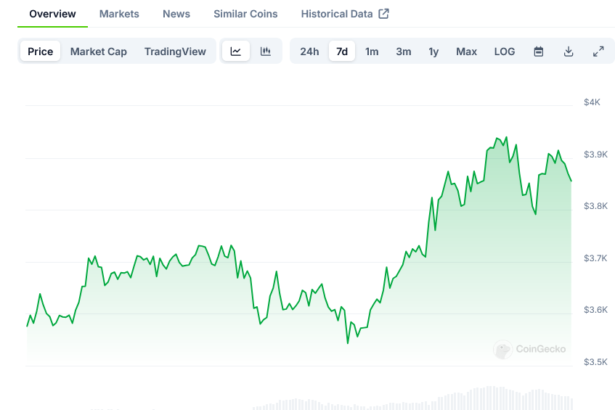
Task: Set the time range to 1m
Action: pos(372,52)
